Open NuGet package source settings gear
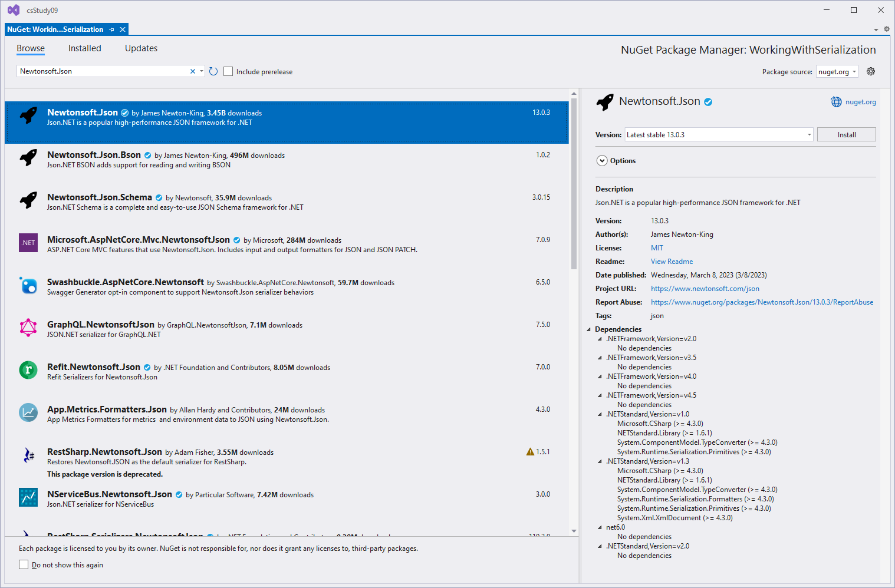Image resolution: width=895 pixels, height=588 pixels. 871,71
